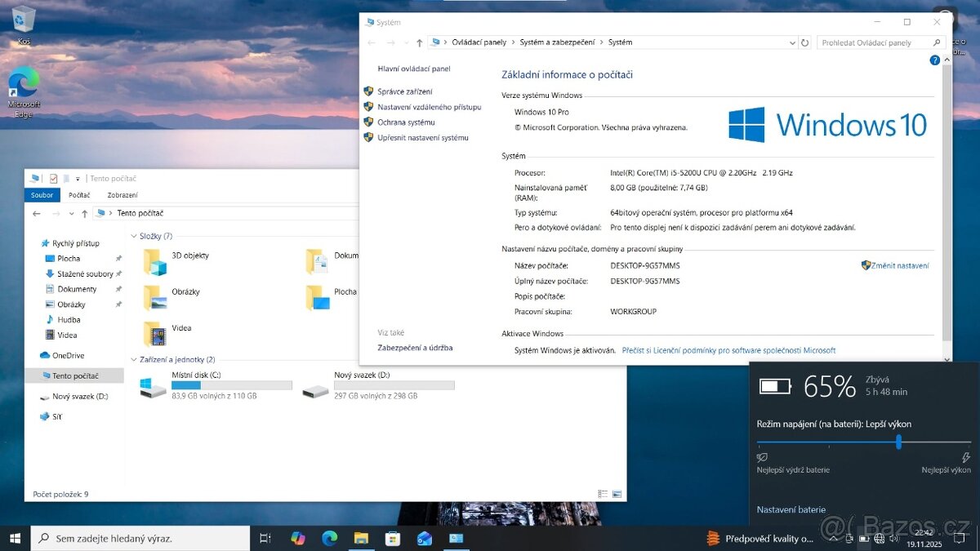
Task: Pin Dokumenty in Rychlý přístup
Action: (x=117, y=288)
